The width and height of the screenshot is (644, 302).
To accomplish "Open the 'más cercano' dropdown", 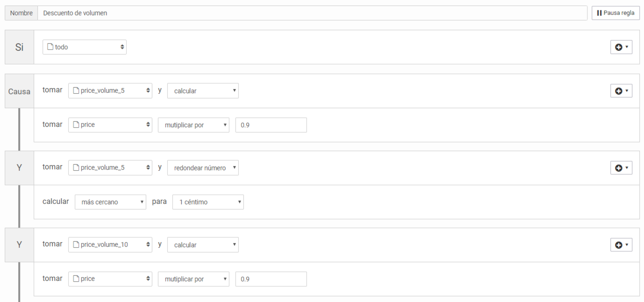I will [110, 202].
